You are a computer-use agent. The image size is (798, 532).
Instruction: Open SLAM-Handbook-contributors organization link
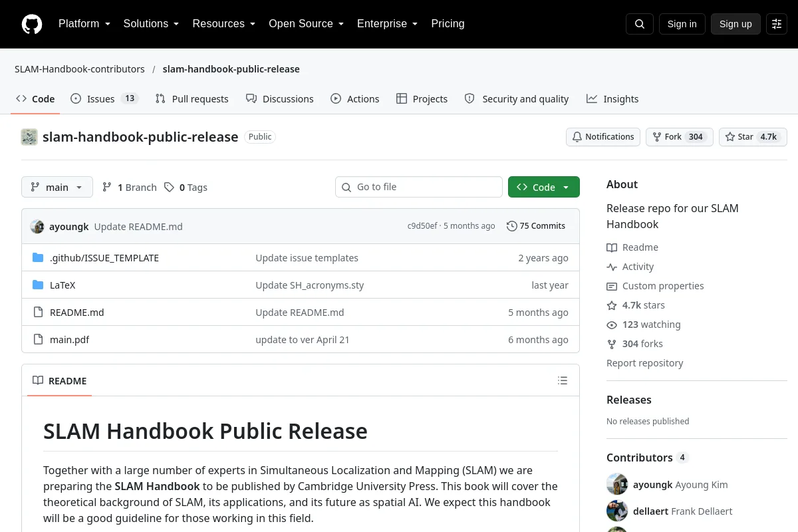[80, 69]
